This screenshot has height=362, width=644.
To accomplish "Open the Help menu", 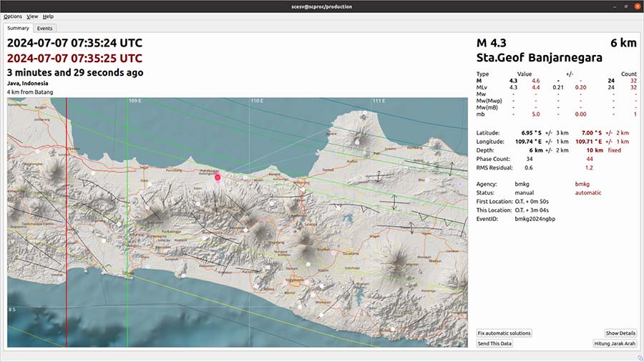I will pyautogui.click(x=48, y=16).
